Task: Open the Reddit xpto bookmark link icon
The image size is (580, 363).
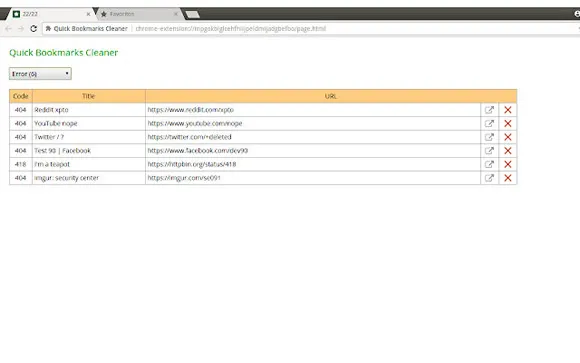Action: (x=489, y=110)
